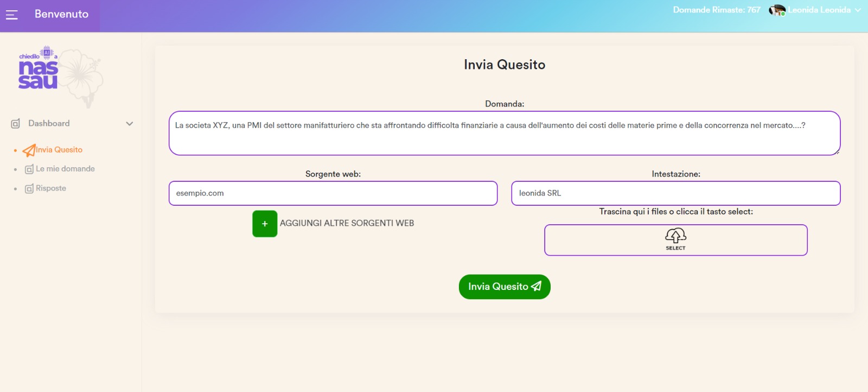Click the cloud upload SELECT icon
The width and height of the screenshot is (868, 392).
[x=675, y=236]
